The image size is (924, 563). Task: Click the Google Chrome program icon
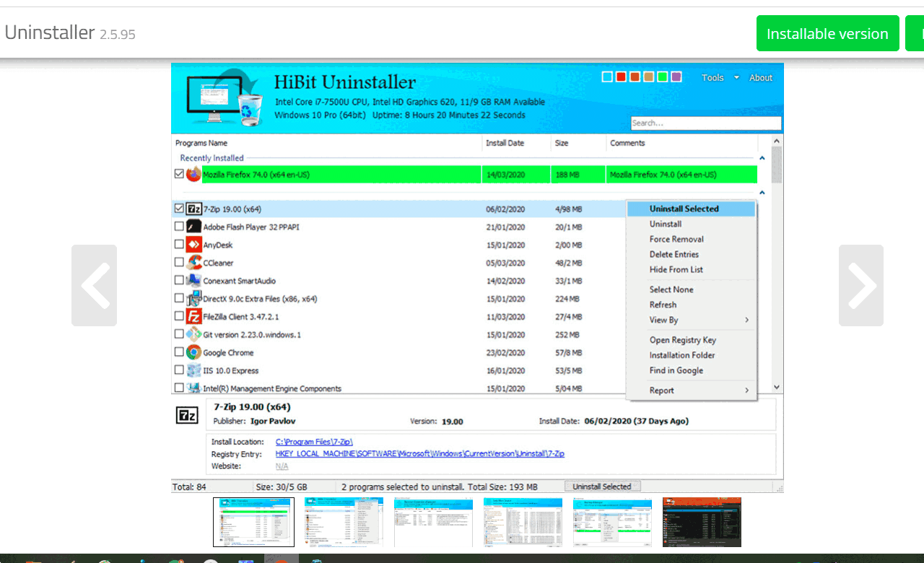193,352
